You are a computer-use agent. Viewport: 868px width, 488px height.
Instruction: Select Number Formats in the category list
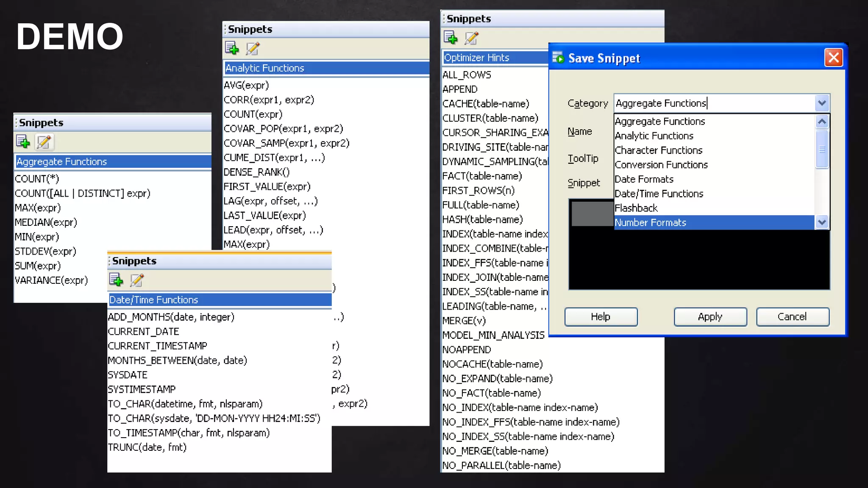[x=651, y=222]
